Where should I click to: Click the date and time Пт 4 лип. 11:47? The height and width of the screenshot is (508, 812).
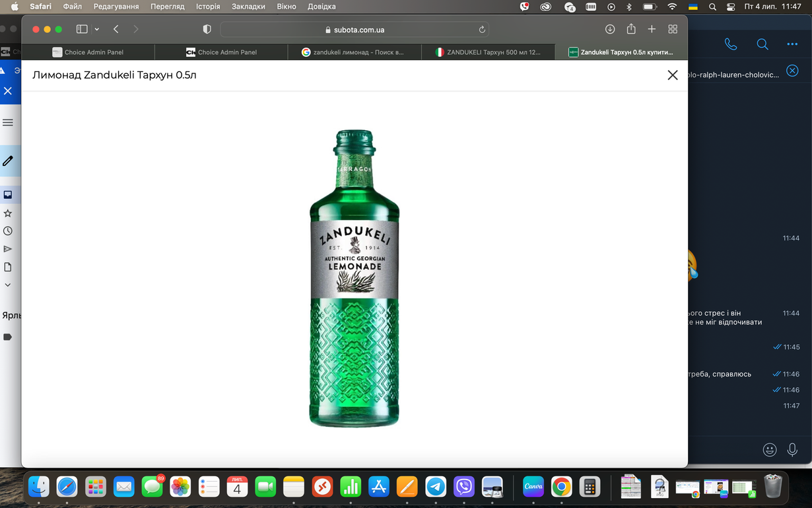tap(772, 7)
